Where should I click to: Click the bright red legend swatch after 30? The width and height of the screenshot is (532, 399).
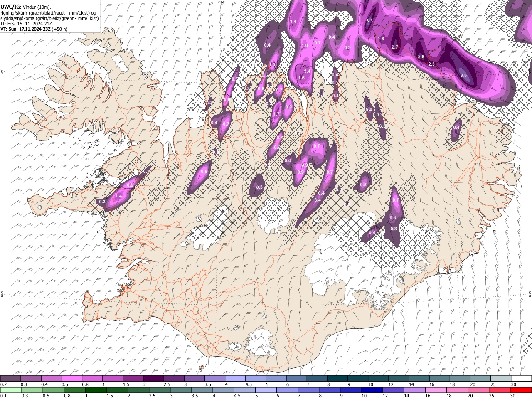click(x=520, y=390)
